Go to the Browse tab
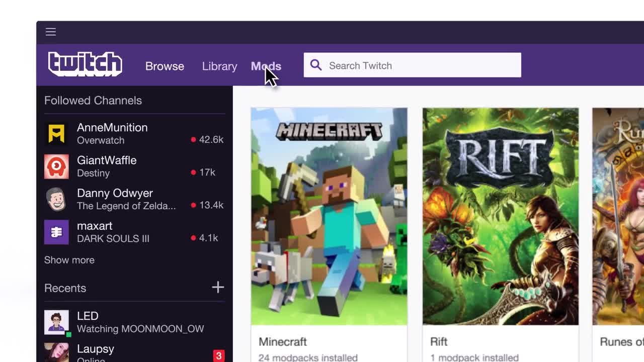 click(x=165, y=66)
